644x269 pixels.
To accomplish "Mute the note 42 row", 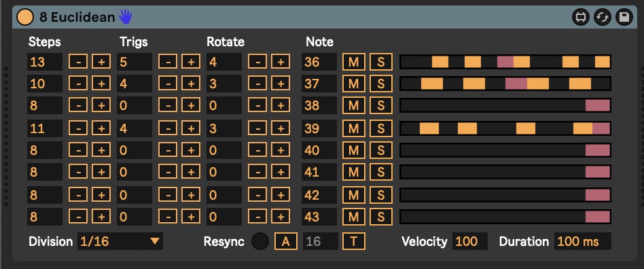I will 354,194.
